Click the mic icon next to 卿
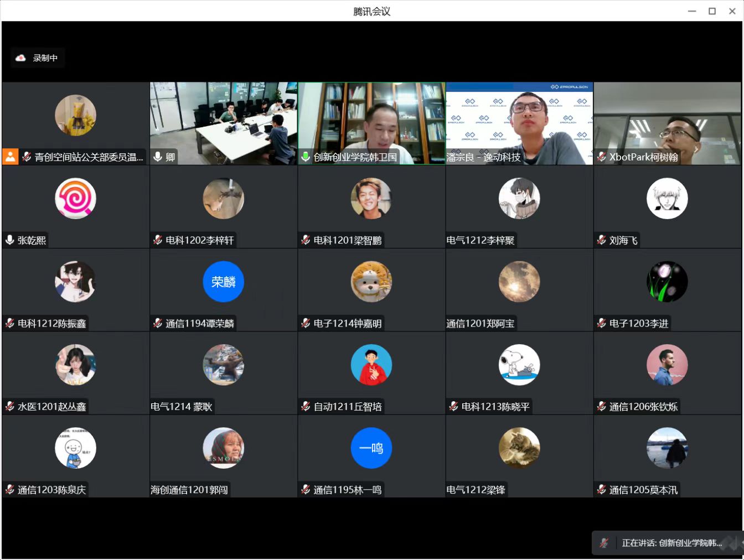The width and height of the screenshot is (744, 560). (x=158, y=157)
